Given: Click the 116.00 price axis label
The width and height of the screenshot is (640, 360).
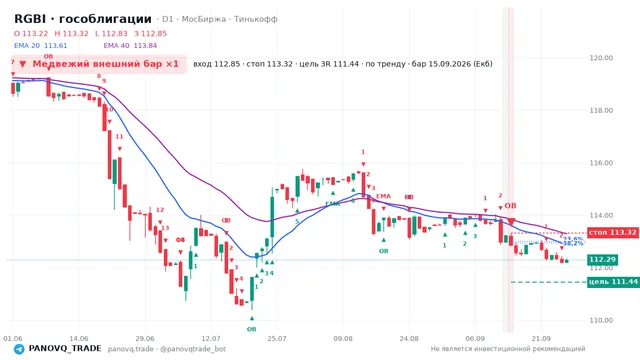Looking at the screenshot, I should 601,163.
